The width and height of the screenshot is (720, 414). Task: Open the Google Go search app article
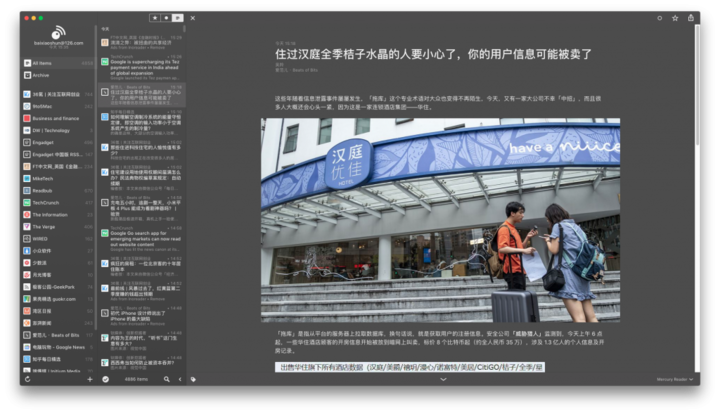coord(143,239)
